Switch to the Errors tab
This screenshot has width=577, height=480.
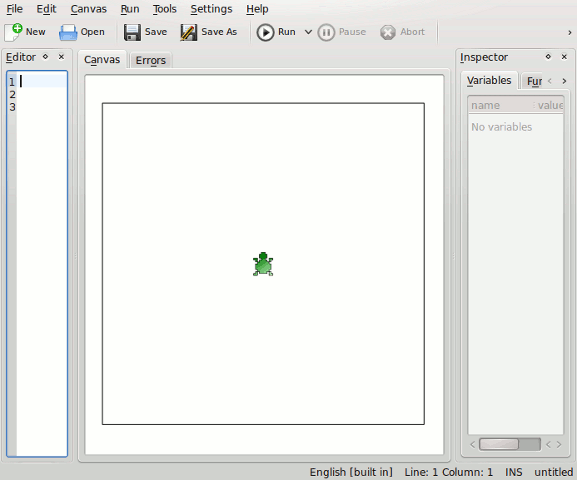coord(151,60)
